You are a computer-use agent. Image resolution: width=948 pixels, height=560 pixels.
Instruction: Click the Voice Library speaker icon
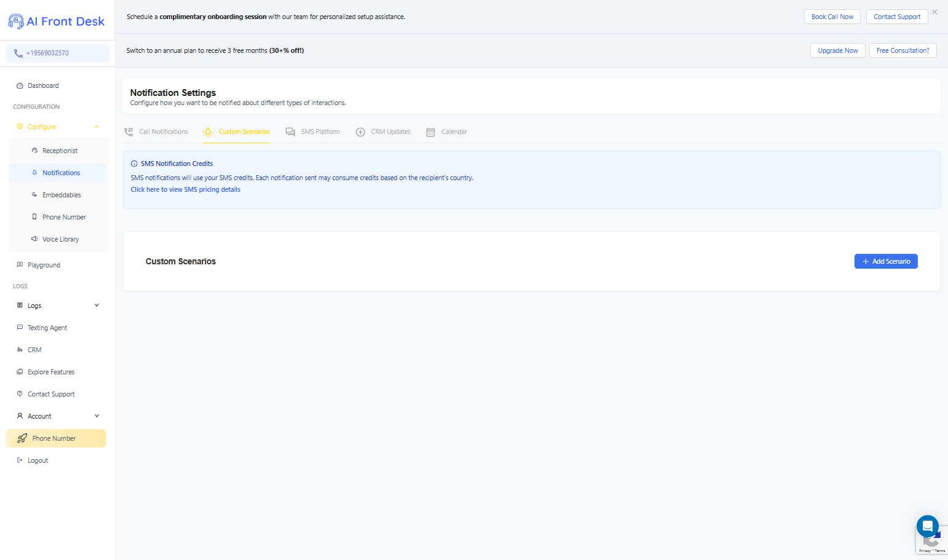tap(34, 239)
